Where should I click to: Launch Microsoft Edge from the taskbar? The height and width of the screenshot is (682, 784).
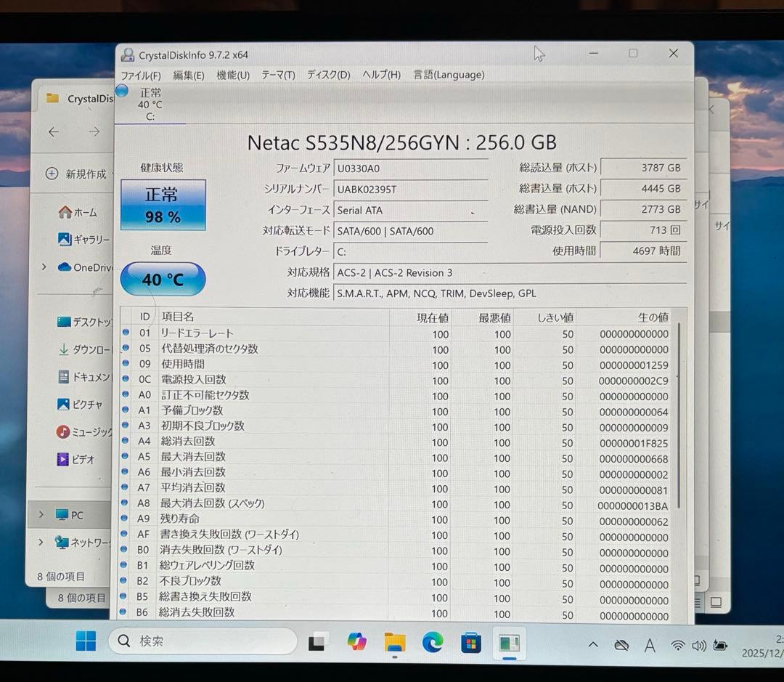point(433,644)
